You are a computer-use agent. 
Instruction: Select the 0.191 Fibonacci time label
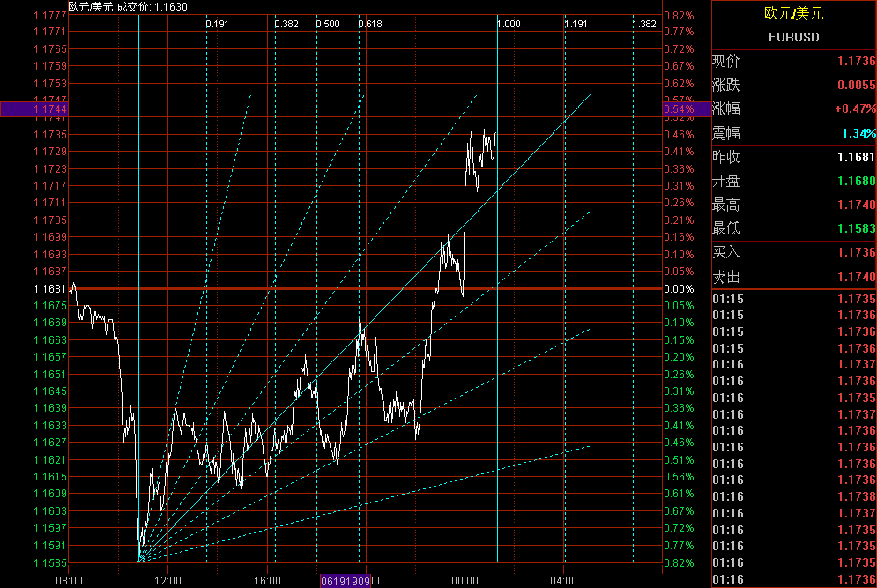(217, 24)
